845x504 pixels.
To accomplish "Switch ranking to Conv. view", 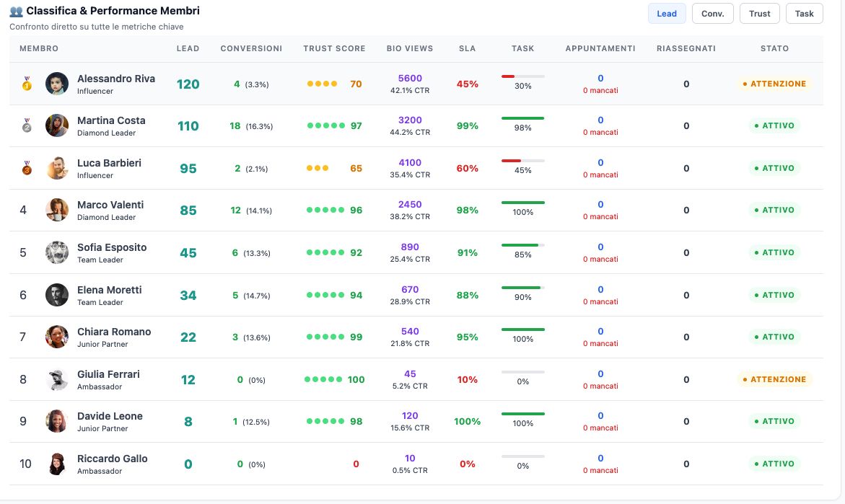I will [712, 14].
